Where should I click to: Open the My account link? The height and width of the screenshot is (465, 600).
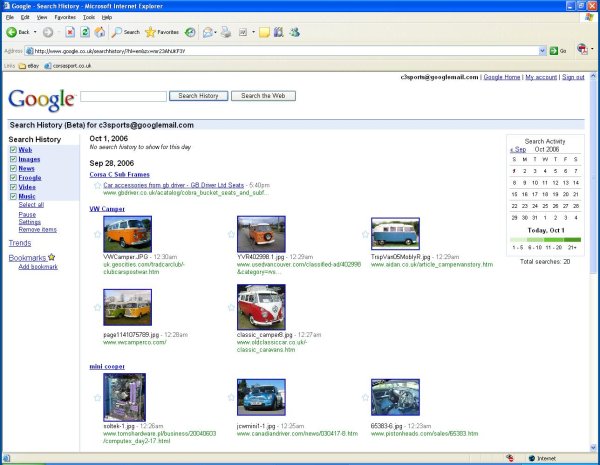pos(541,77)
